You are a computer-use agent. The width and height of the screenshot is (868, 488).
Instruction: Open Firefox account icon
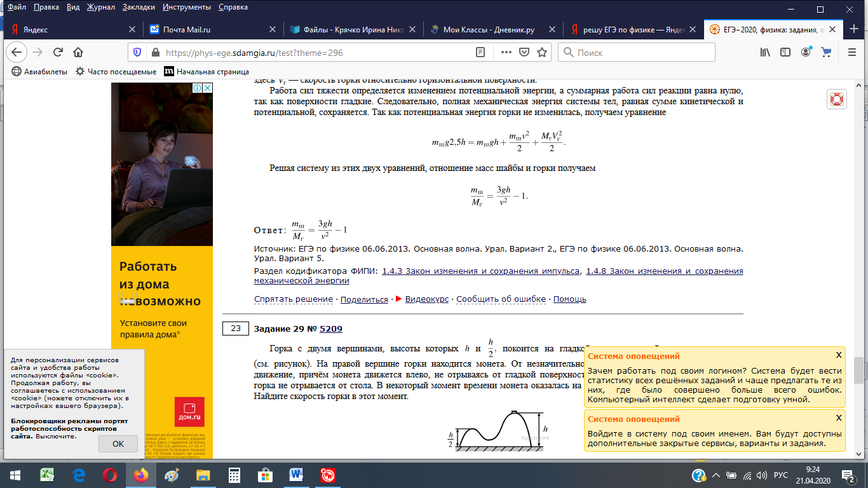(x=806, y=53)
